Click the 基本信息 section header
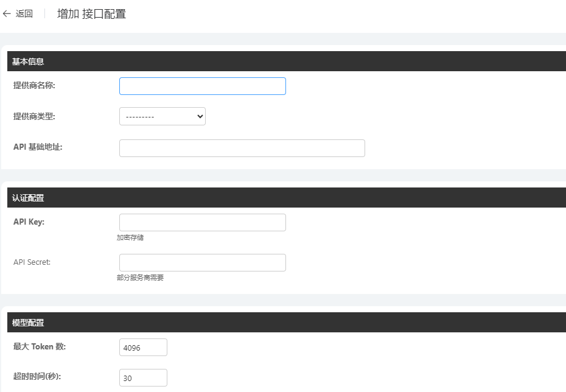This screenshot has width=566, height=392. [x=28, y=61]
